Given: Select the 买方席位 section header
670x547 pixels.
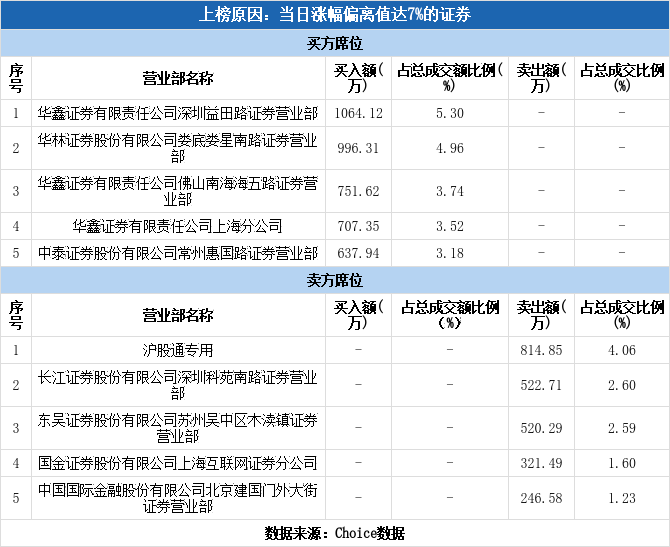Looking at the screenshot, I should (335, 43).
